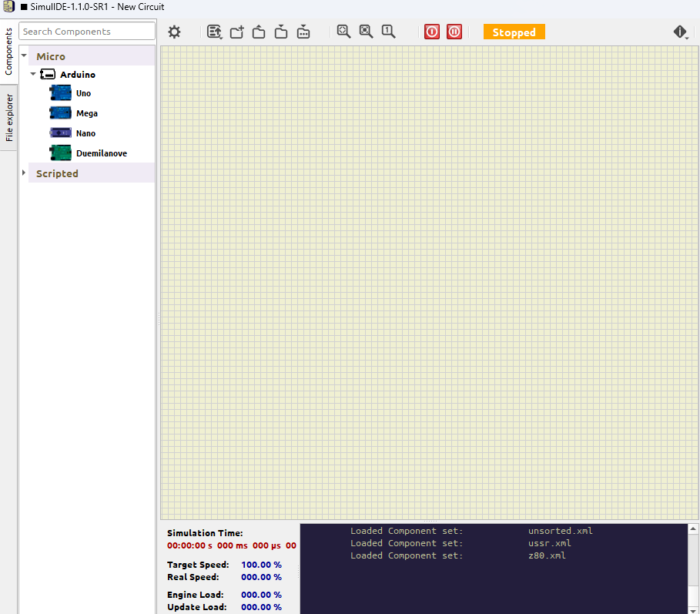
Task: Reset zoom with the 1:1 magnifier icon
Action: click(x=388, y=32)
